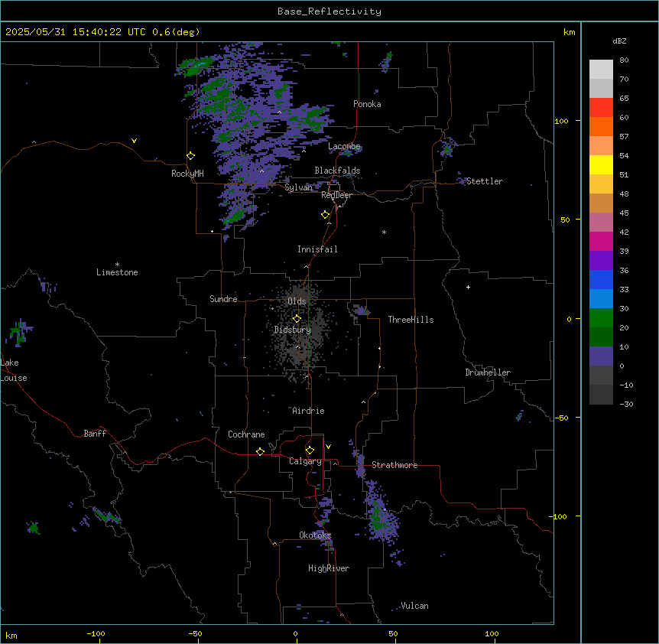Click the yellow diamond marker above Calgary label
The width and height of the screenshot is (659, 644).
(310, 450)
